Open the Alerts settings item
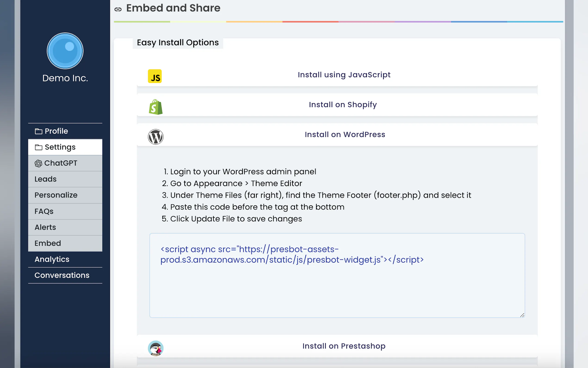 (45, 227)
